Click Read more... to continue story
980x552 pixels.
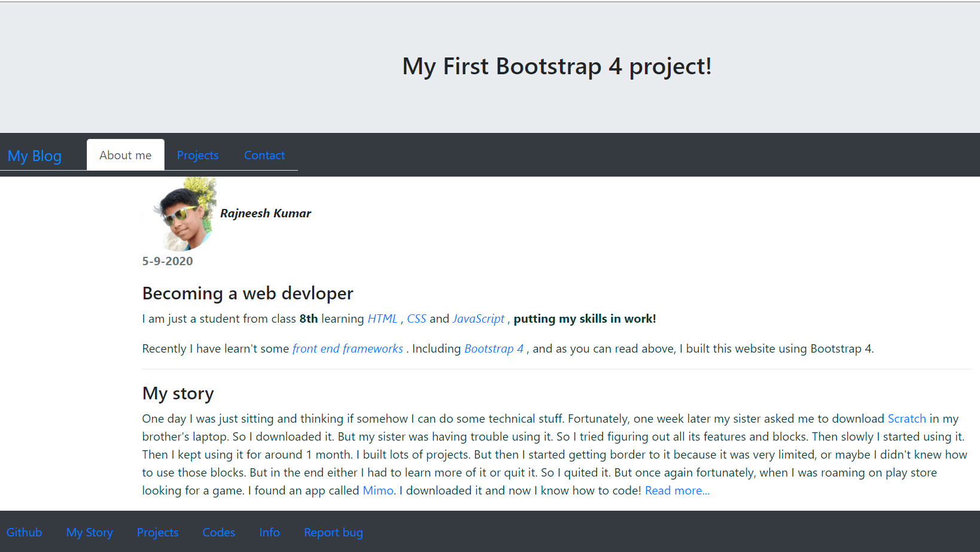pos(677,491)
